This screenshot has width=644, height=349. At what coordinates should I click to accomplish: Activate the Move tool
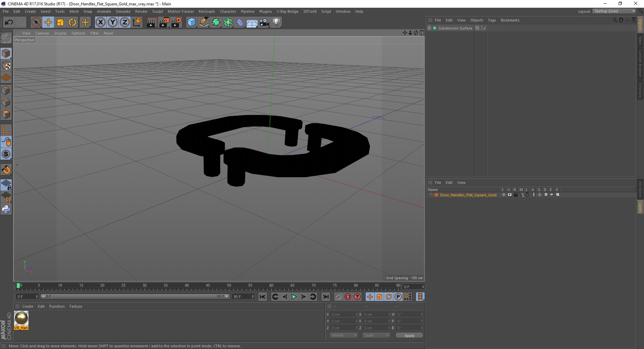pyautogui.click(x=48, y=22)
